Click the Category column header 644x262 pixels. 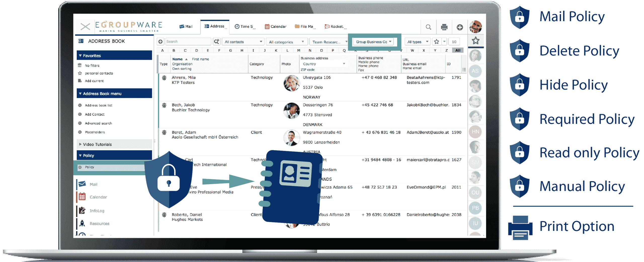[x=257, y=64]
